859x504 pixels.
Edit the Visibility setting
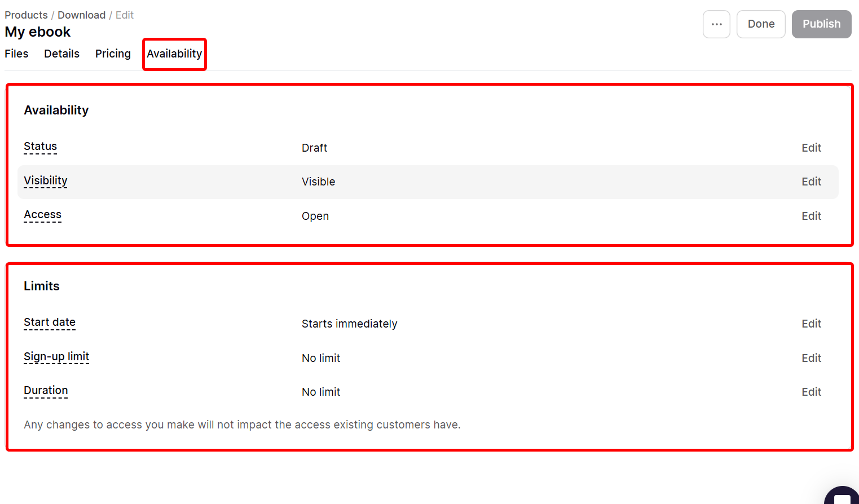coord(811,182)
